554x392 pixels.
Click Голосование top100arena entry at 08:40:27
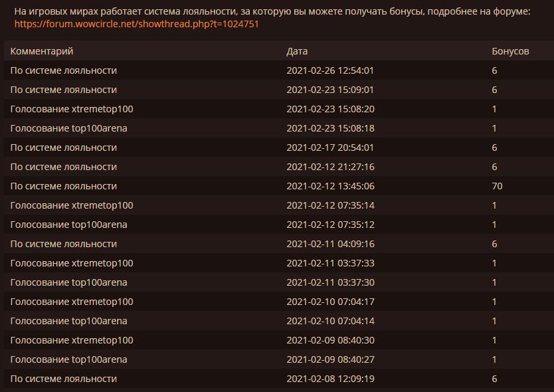point(68,359)
